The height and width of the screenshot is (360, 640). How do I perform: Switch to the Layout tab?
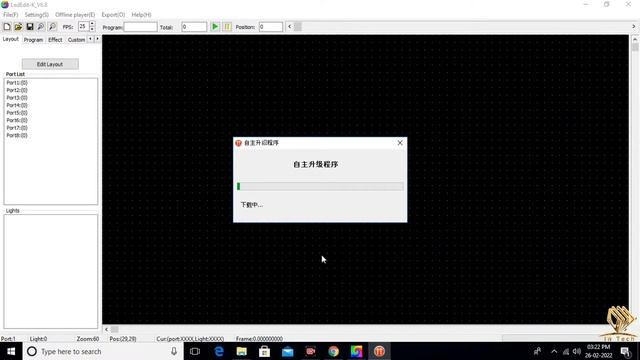click(x=11, y=39)
